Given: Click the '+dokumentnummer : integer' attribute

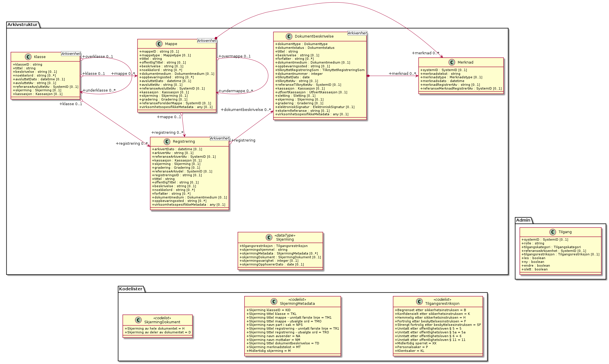Looking at the screenshot, I should [x=299, y=74].
